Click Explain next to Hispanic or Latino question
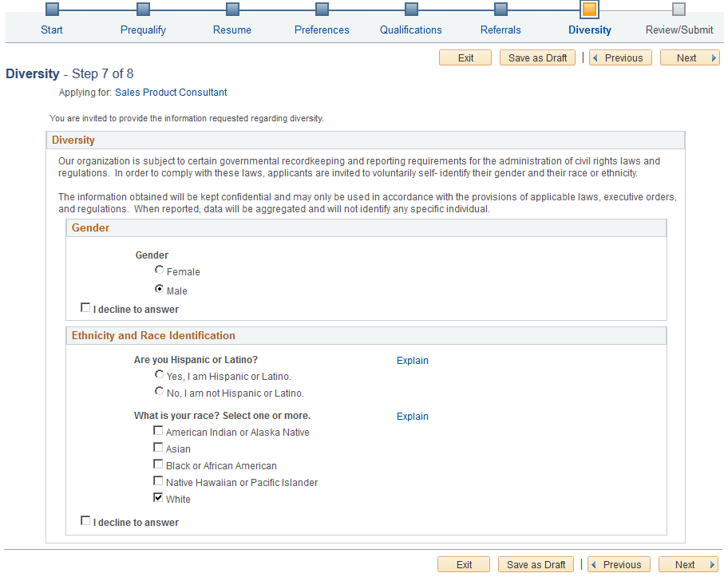The height and width of the screenshot is (581, 728). tap(412, 360)
